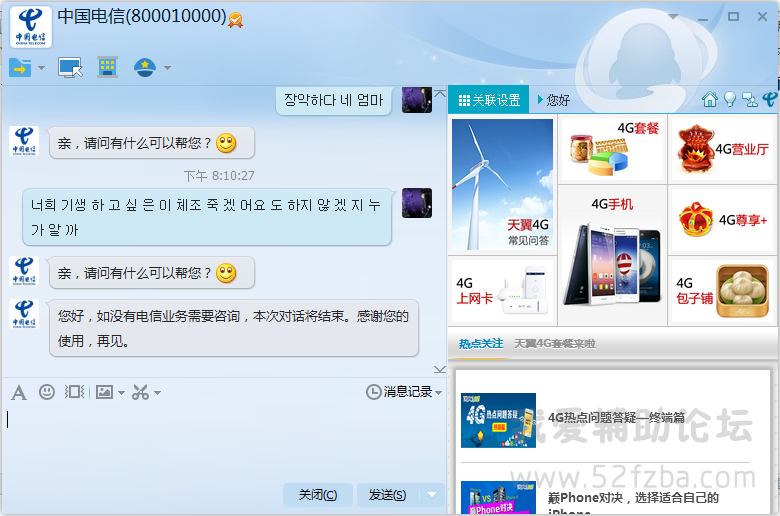Screen dimensions: 780x516
Task: Click the lightbulb icon in side panel
Action: coord(729,100)
